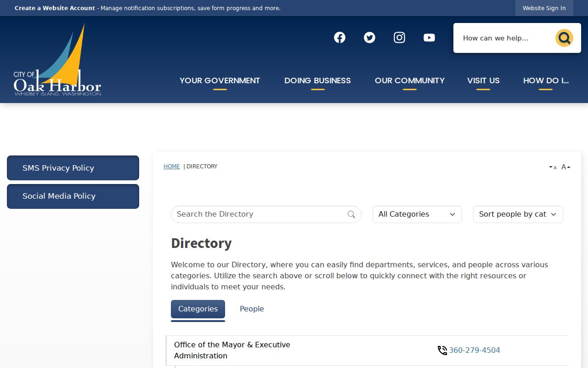Open the Doing Business menu

[317, 81]
